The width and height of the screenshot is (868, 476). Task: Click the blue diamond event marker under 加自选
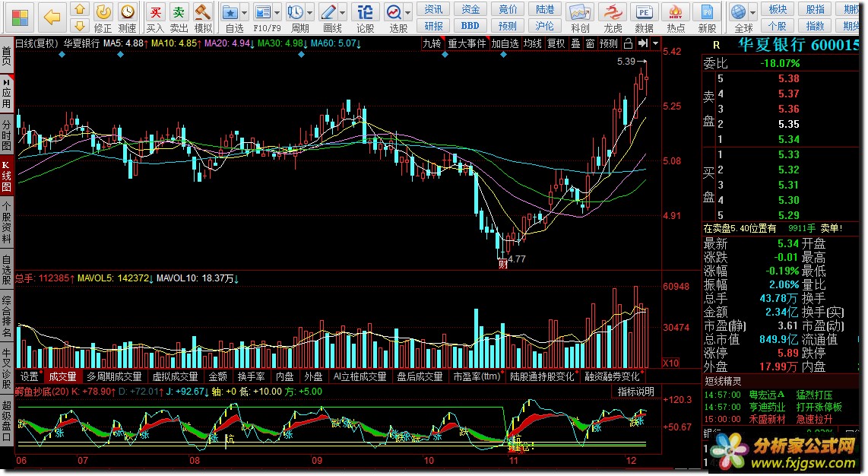click(503, 54)
